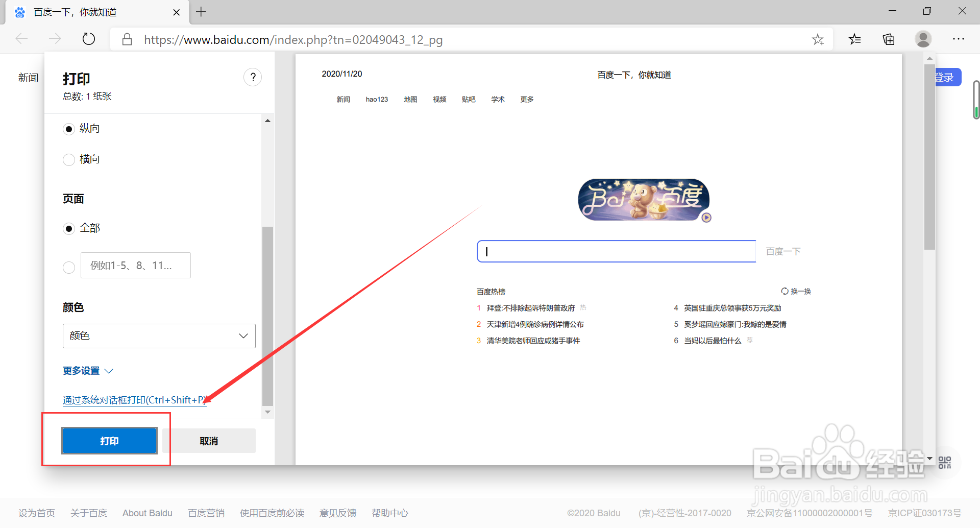Click the Baidu tab title
Screen dimensions: 980x528
75,12
